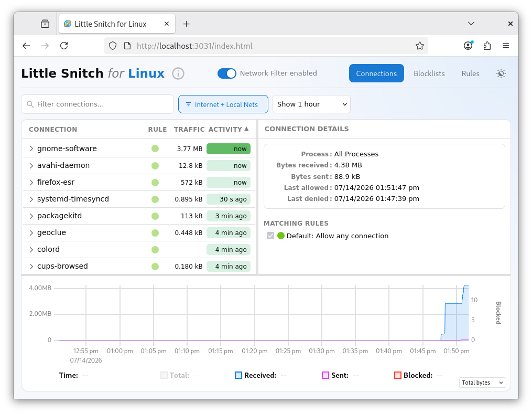This screenshot has height=414, width=532.
Task: Expand the colord connection row
Action: [31, 250]
